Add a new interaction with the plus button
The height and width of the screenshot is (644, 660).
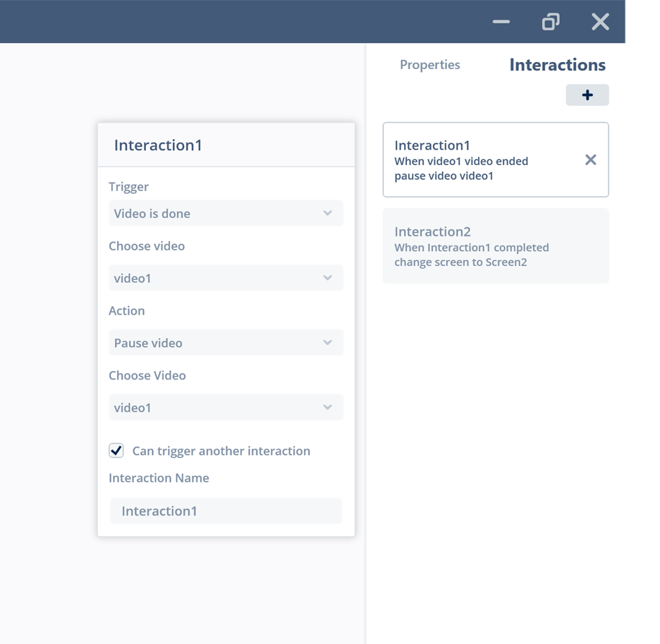587,95
